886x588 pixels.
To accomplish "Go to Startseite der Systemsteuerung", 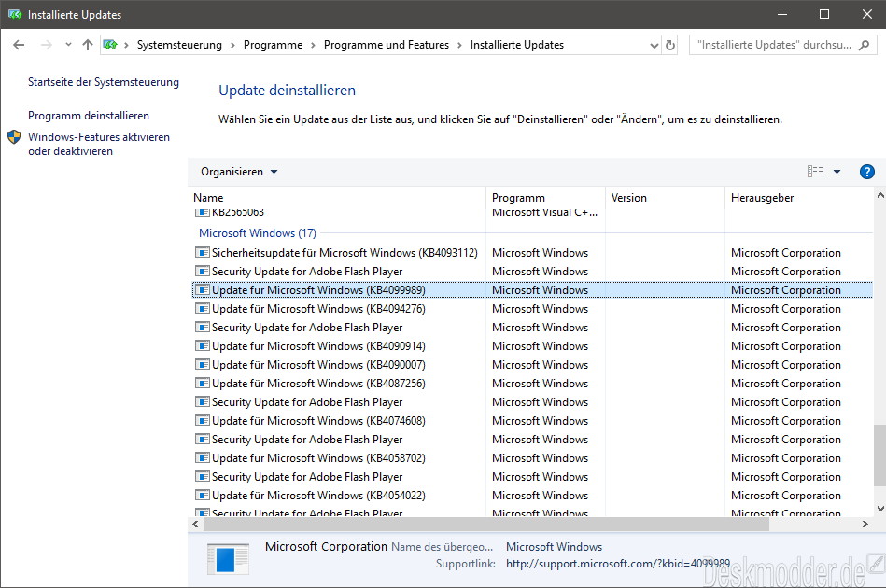I will (x=104, y=82).
